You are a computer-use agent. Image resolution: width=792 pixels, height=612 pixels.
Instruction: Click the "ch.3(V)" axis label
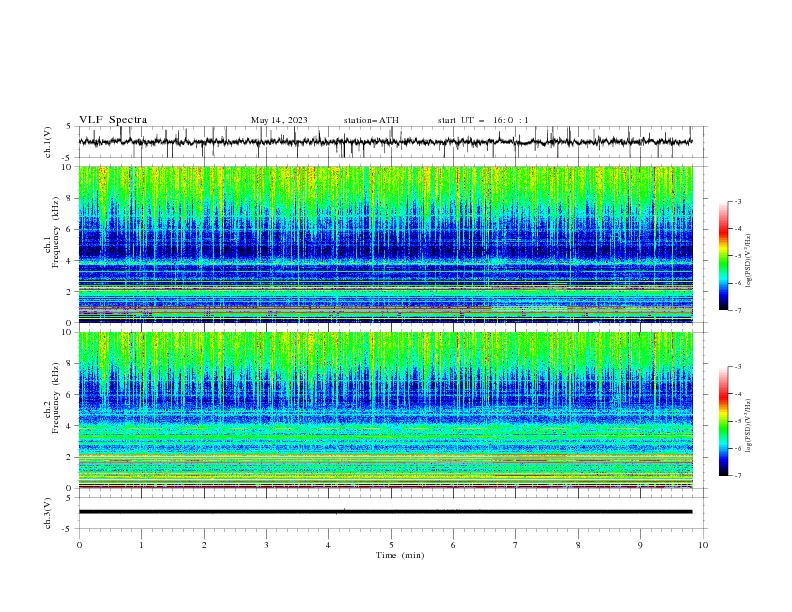[48, 513]
